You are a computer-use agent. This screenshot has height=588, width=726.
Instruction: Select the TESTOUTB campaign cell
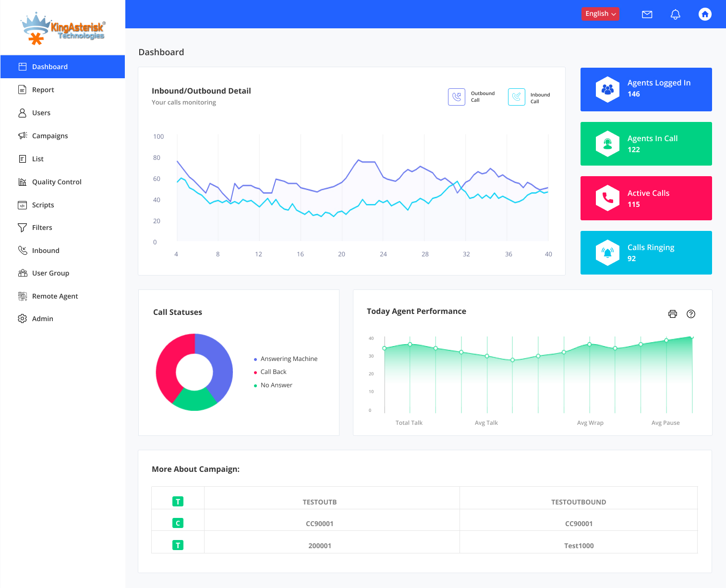click(x=320, y=502)
